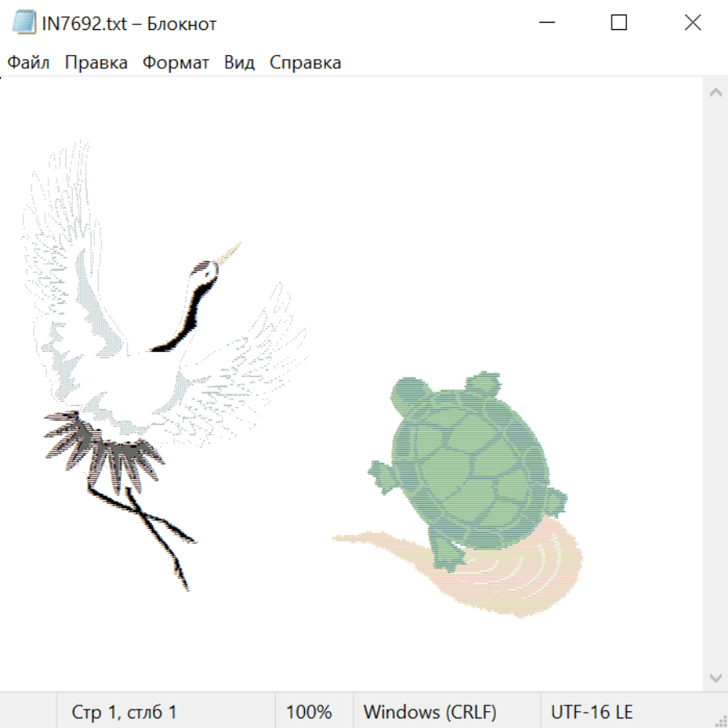
Task: Click the UTF-16 LE encoding indicator
Action: click(x=592, y=712)
